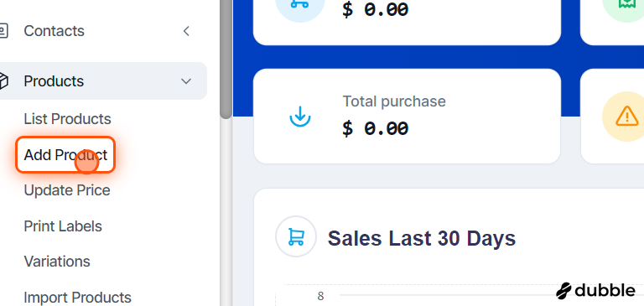Collapse the Products menu using the down chevron
The image size is (644, 306).
(186, 81)
